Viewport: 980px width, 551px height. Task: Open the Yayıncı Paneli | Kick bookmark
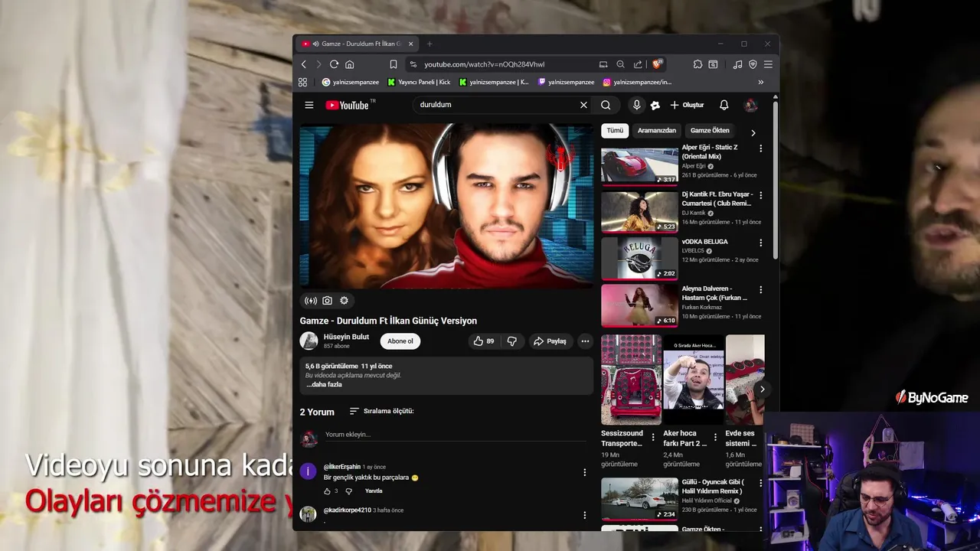[x=419, y=82]
